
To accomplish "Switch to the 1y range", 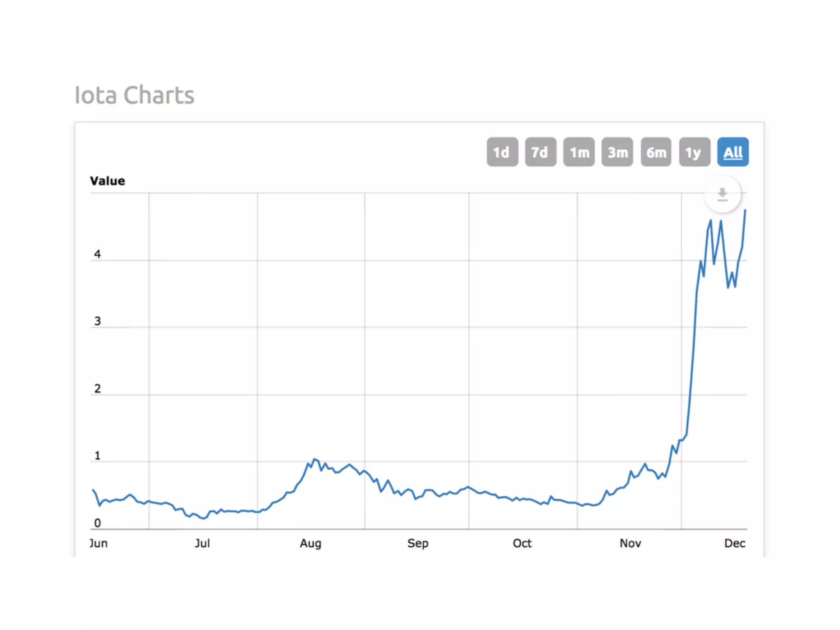I will (x=694, y=152).
